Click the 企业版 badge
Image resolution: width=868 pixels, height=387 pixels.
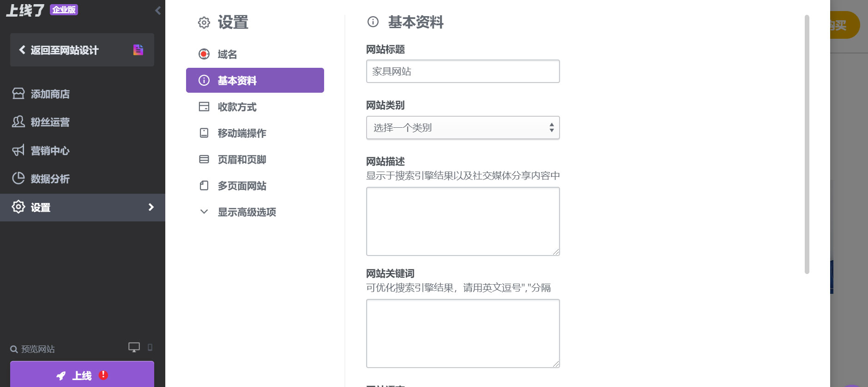click(64, 10)
